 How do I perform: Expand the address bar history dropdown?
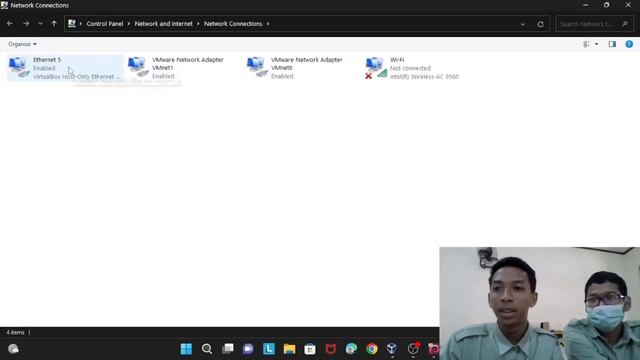click(522, 24)
